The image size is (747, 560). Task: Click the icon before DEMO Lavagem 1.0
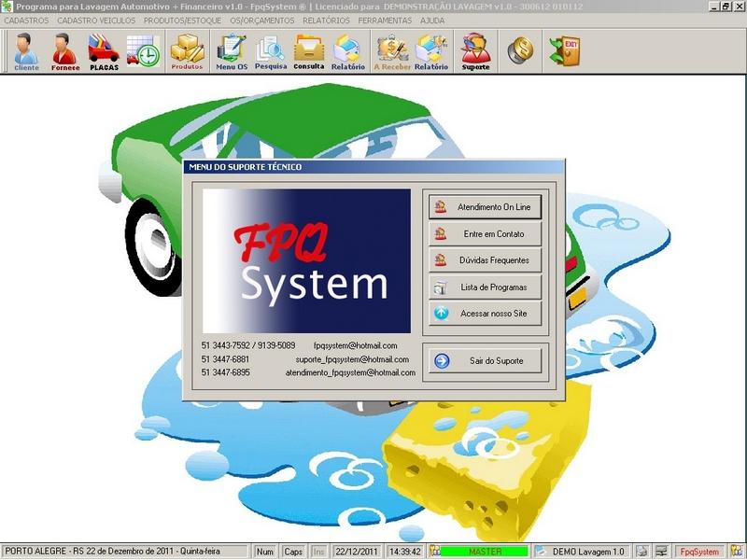point(542,552)
